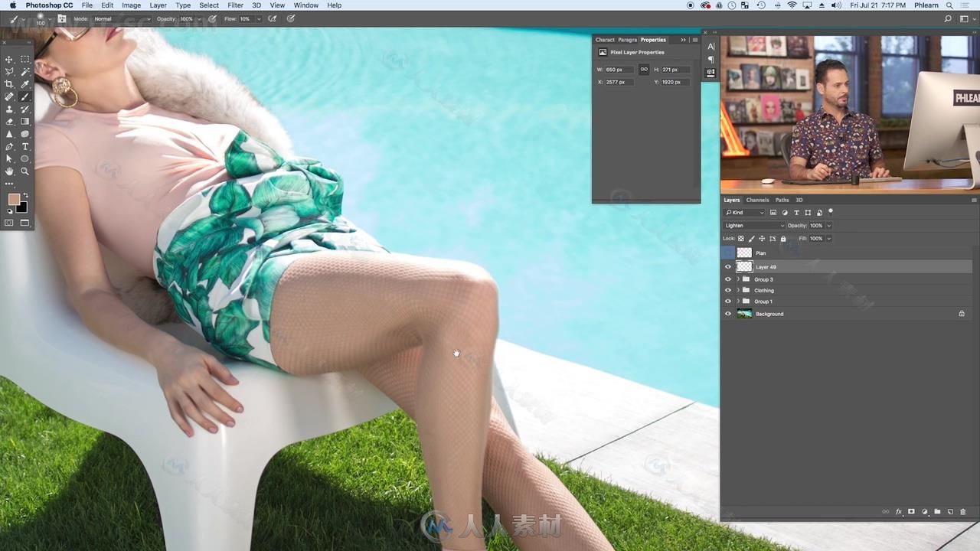The height and width of the screenshot is (551, 980).
Task: Select the Pen tool
Action: tap(9, 146)
